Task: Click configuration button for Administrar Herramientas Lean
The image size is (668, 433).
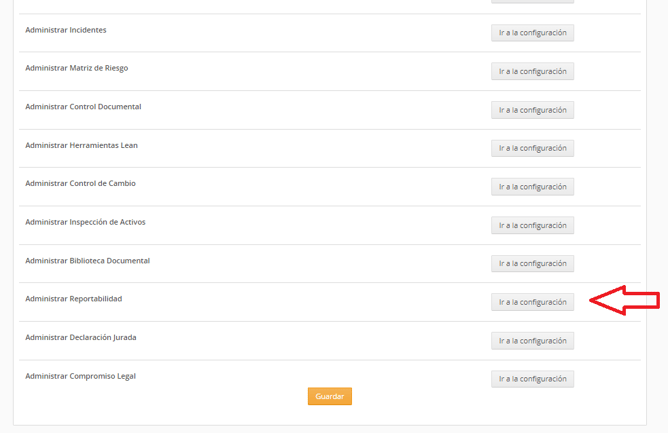Action: [x=533, y=148]
